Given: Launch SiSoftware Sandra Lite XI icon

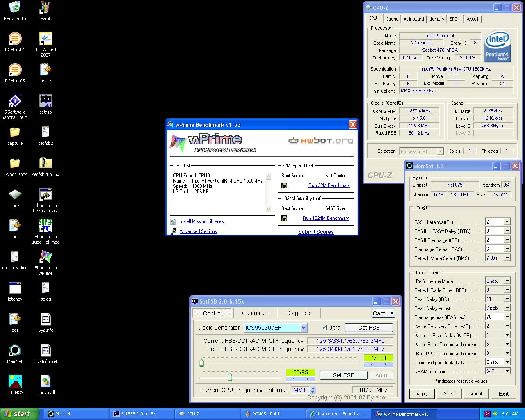Looking at the screenshot, I should click(15, 107).
